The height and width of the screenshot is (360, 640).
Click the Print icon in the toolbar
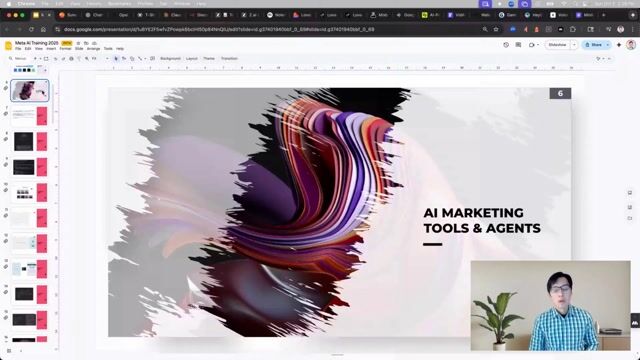71,59
